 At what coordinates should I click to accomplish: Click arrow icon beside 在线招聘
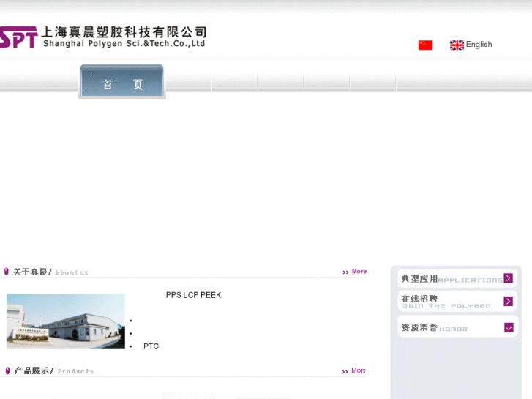click(x=509, y=301)
